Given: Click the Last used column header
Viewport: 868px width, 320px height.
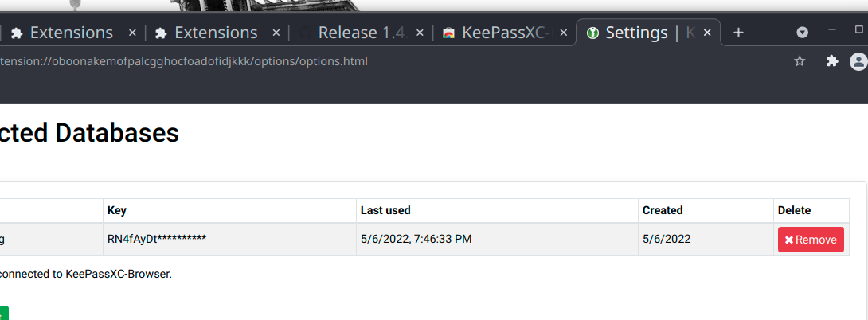Looking at the screenshot, I should point(385,210).
